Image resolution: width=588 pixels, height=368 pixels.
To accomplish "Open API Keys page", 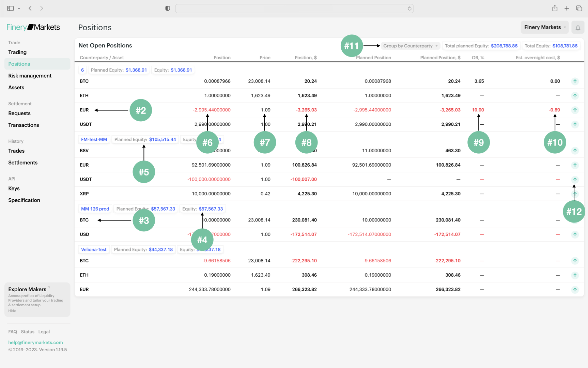I will click(x=14, y=188).
